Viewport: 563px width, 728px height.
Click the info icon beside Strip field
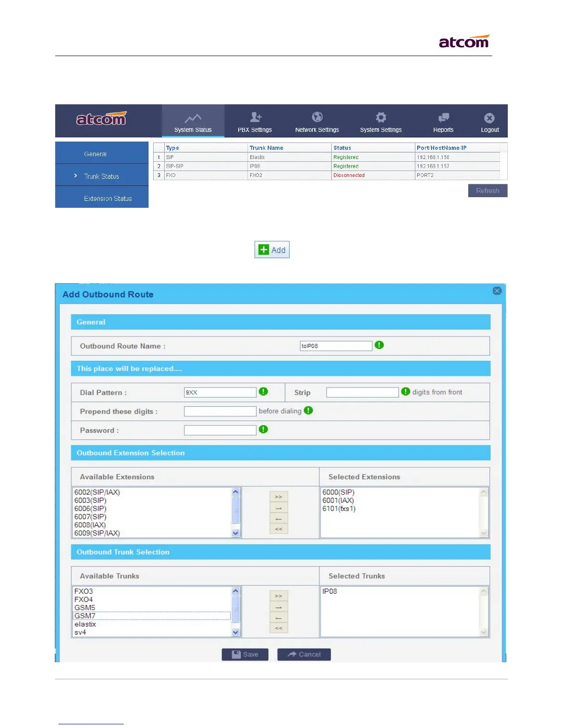[x=405, y=392]
